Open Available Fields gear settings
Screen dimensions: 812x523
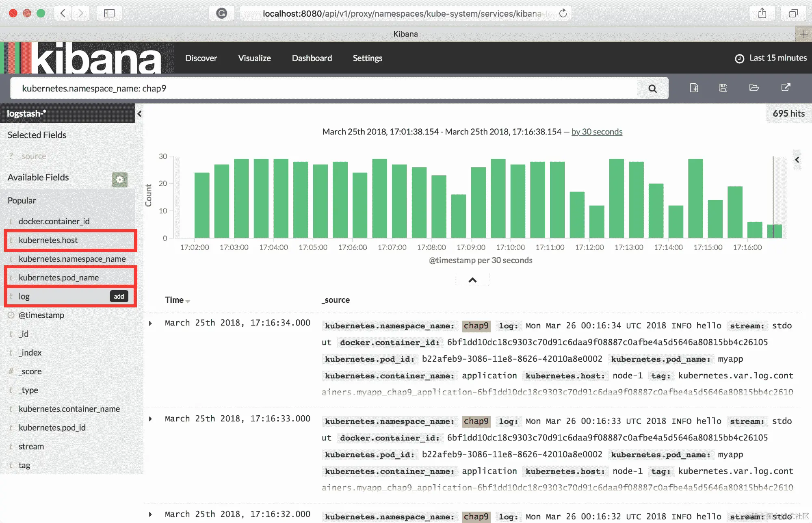click(x=119, y=179)
